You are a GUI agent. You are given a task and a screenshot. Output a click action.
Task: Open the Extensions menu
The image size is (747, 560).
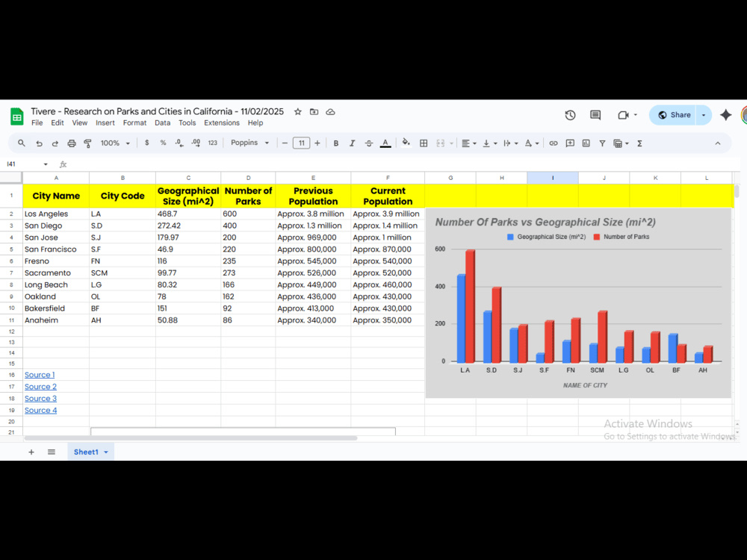point(222,123)
